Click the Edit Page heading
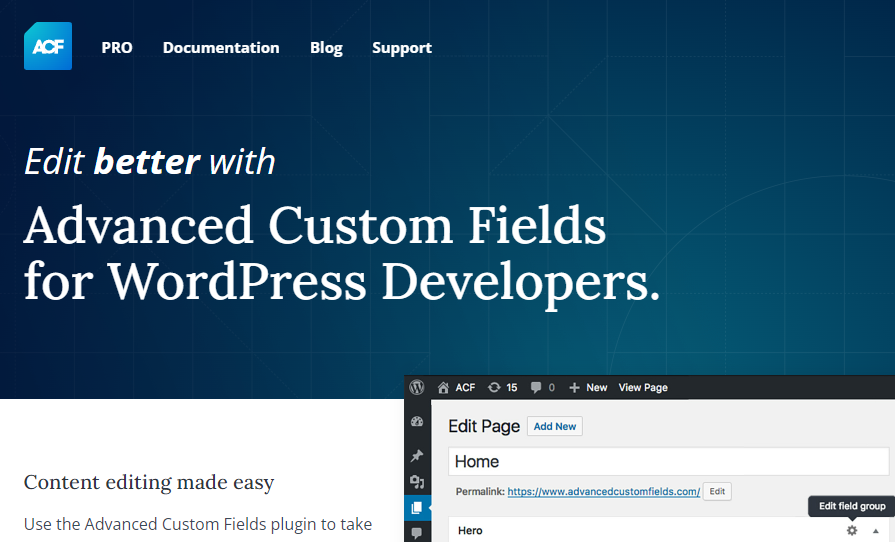Image resolution: width=895 pixels, height=542 pixels. (484, 426)
